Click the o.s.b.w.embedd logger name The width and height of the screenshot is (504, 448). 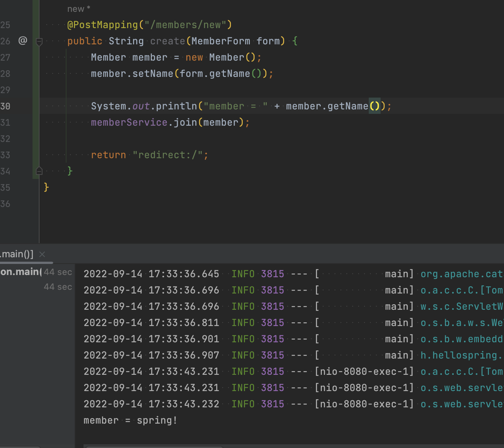pos(462,339)
